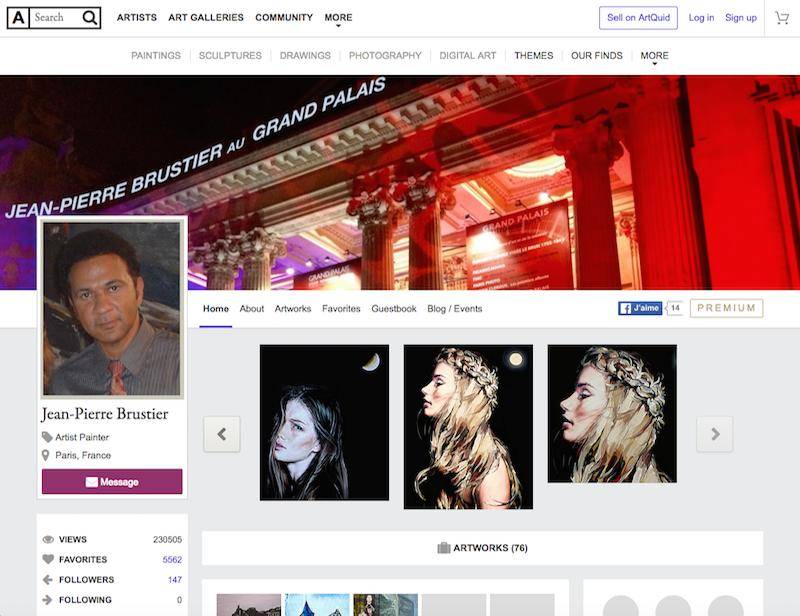The image size is (800, 616).
Task: Send a Message to the artist
Action: coord(112,482)
